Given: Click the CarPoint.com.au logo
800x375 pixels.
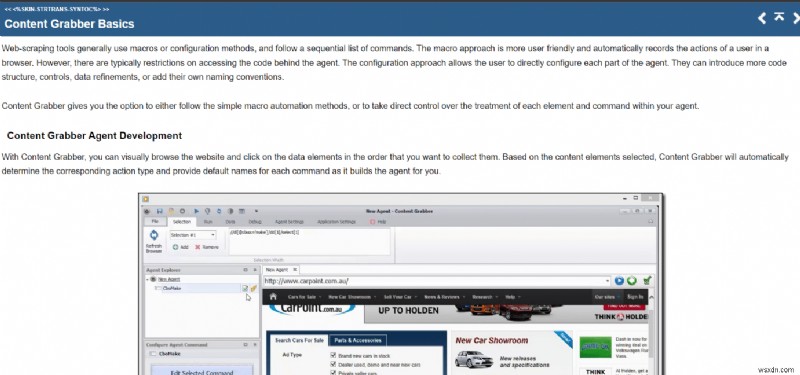Looking at the screenshot, I should coord(312,309).
